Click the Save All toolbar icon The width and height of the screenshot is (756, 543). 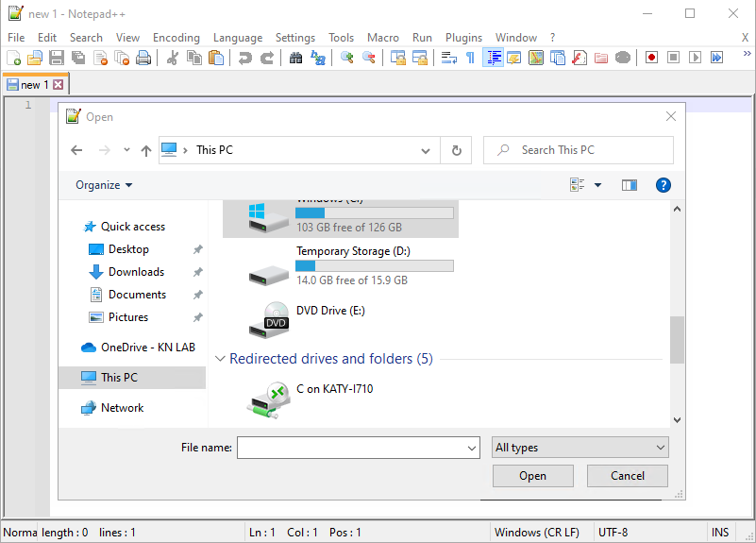(78, 58)
